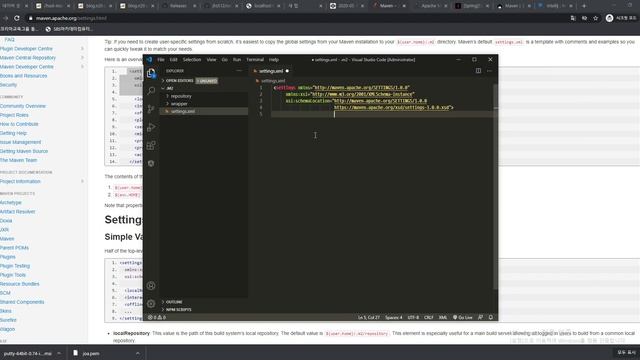Open the Go menu in VS Code

click(x=224, y=60)
